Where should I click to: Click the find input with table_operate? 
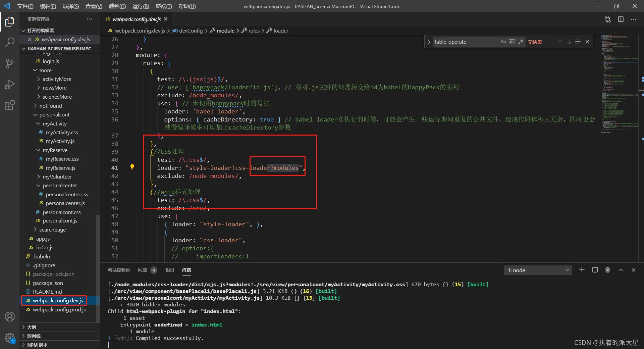point(466,42)
